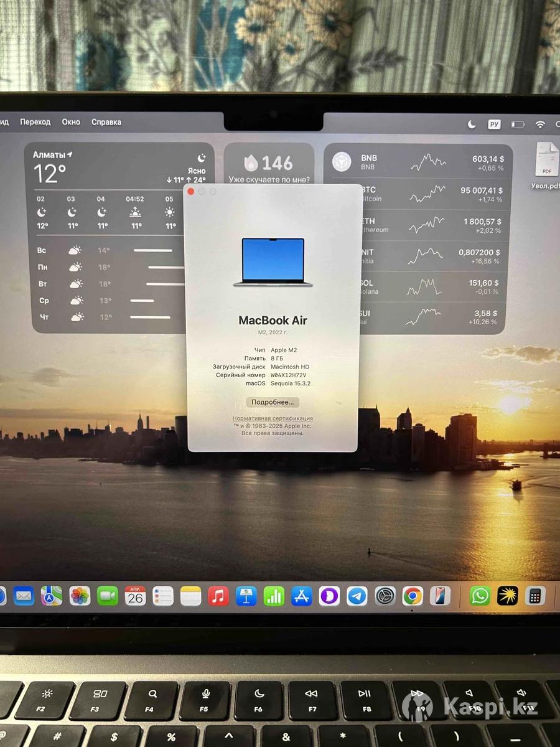Click the streak widget showing 146

tap(269, 164)
